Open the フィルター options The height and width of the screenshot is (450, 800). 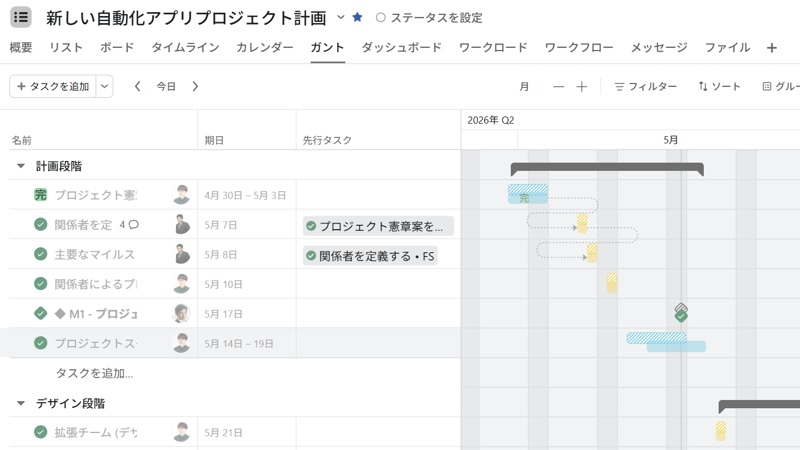pos(645,87)
